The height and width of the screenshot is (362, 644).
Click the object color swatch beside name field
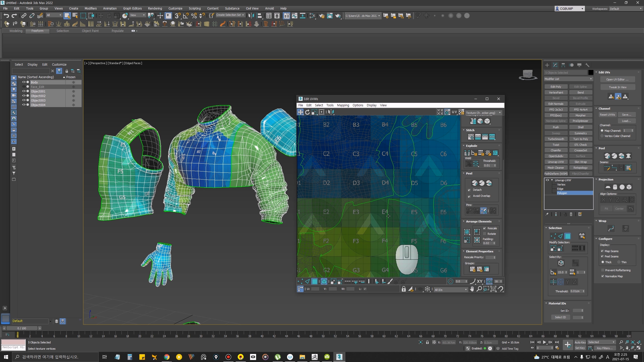pyautogui.click(x=591, y=73)
